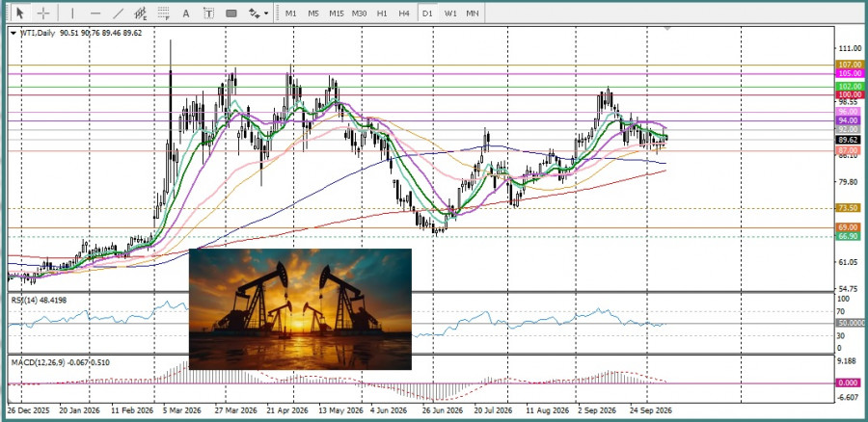Click the 26 Dec 2025 date label
This screenshot has height=422, width=868.
(28, 411)
